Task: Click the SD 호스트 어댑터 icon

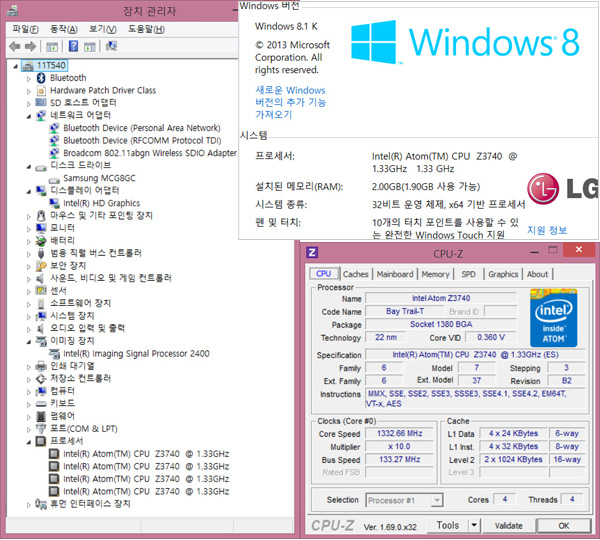Action: (x=41, y=103)
